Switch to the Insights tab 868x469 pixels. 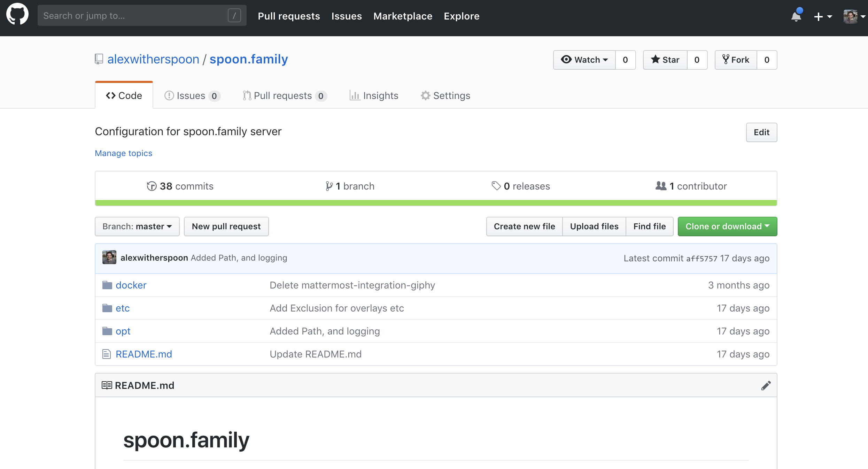click(x=374, y=95)
